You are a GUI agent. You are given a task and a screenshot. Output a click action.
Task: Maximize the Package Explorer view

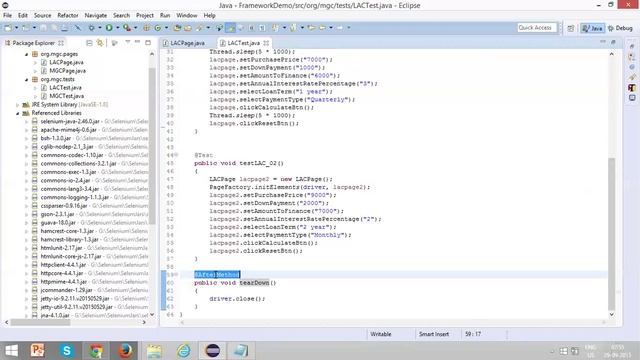[148, 42]
